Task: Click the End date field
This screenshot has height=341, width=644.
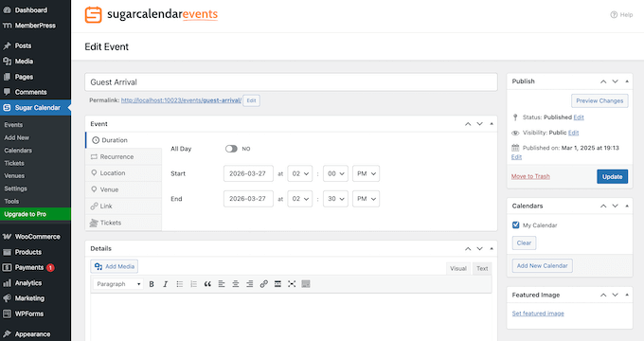Action: [x=248, y=199]
